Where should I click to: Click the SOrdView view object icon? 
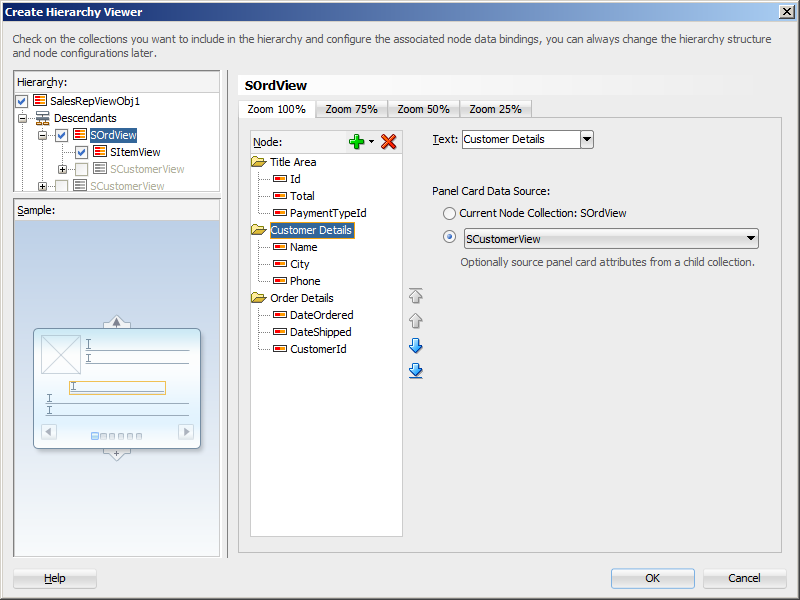(x=80, y=134)
